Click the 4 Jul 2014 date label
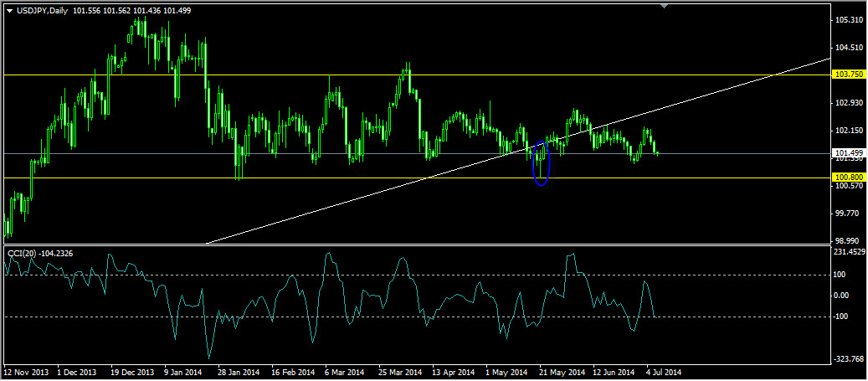This screenshot has width=868, height=381. coord(663,371)
